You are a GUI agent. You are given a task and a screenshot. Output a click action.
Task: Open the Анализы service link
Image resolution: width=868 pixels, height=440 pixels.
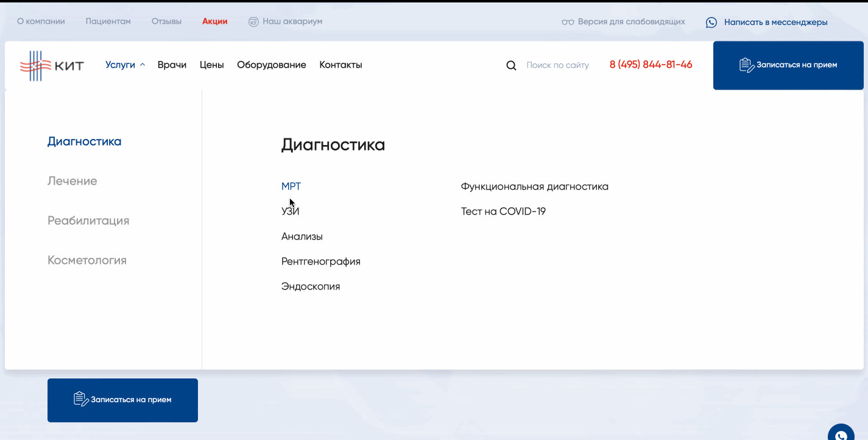click(x=302, y=236)
